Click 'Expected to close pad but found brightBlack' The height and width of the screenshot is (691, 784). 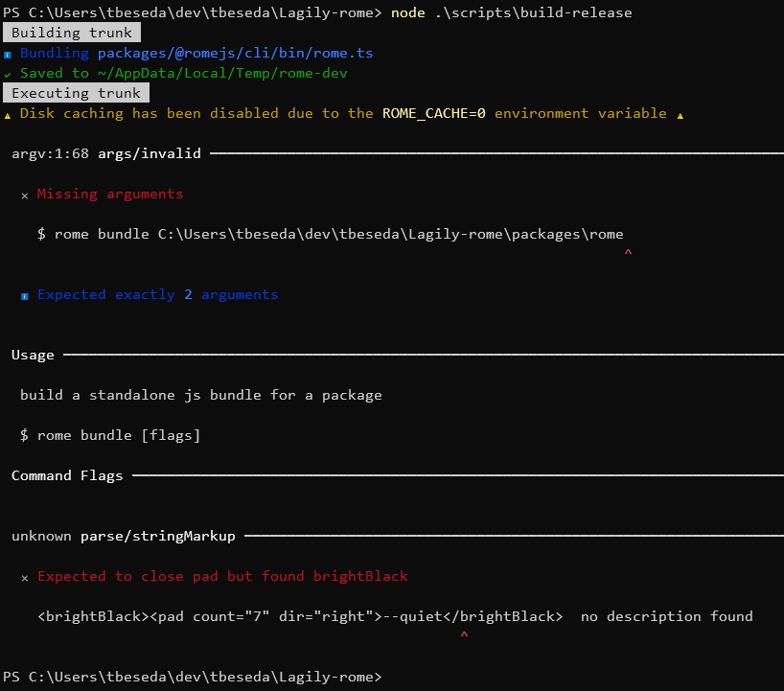tap(222, 577)
